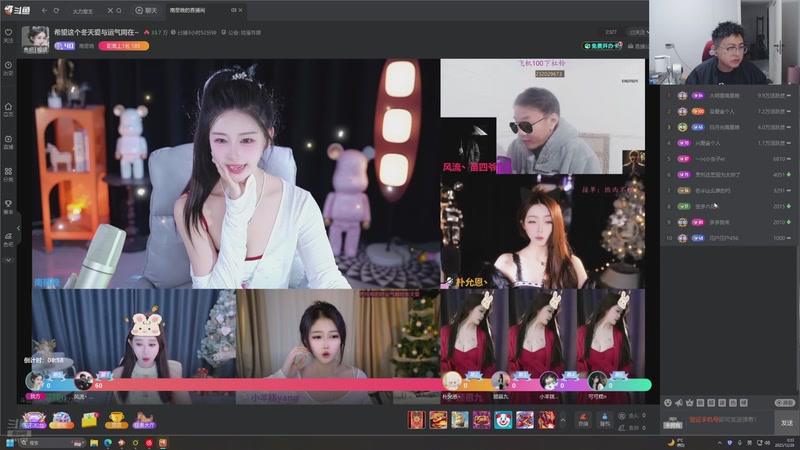Go to 首页 home in sidebar
The height and width of the screenshot is (450, 800).
coord(8,109)
